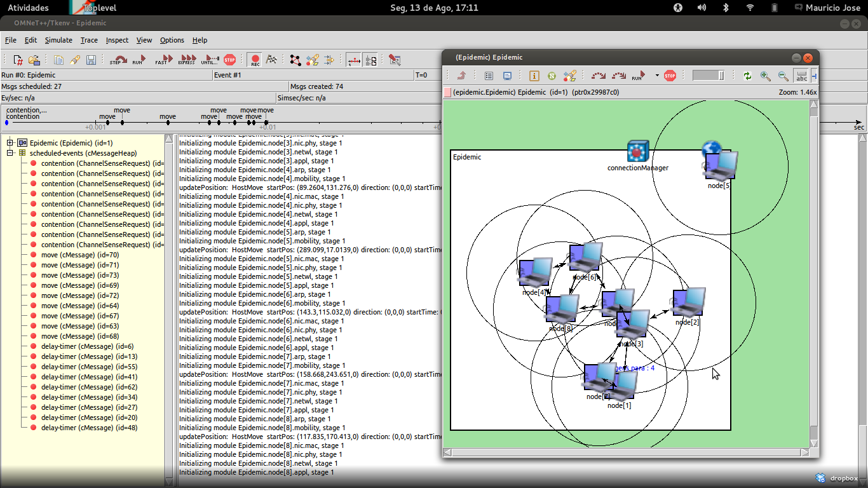Click the node[2] laptop in network view
This screenshot has width=868, height=488.
(x=688, y=303)
